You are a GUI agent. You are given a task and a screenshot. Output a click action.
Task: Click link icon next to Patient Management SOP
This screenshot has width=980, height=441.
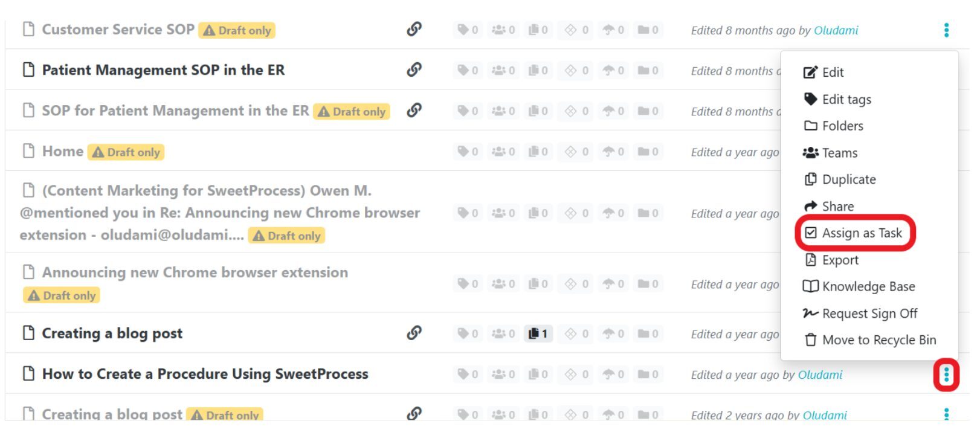pos(414,69)
